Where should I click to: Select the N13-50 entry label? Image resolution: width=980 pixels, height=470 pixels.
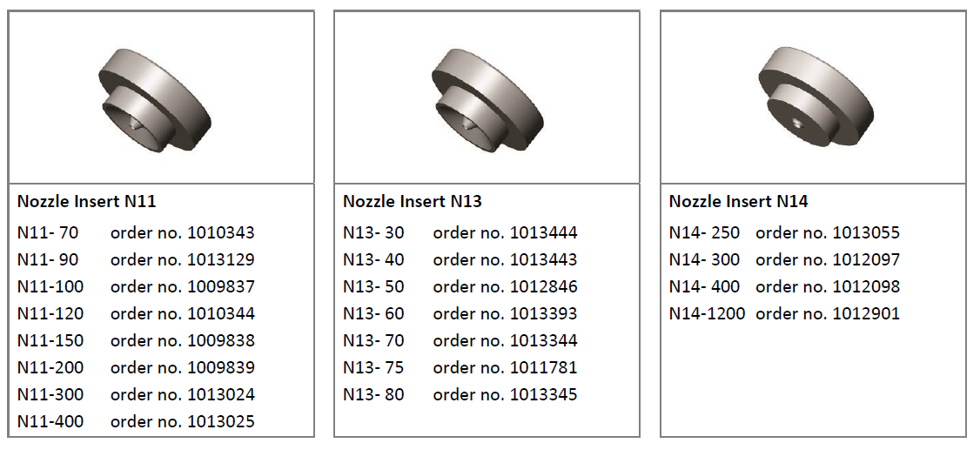pyautogui.click(x=373, y=287)
